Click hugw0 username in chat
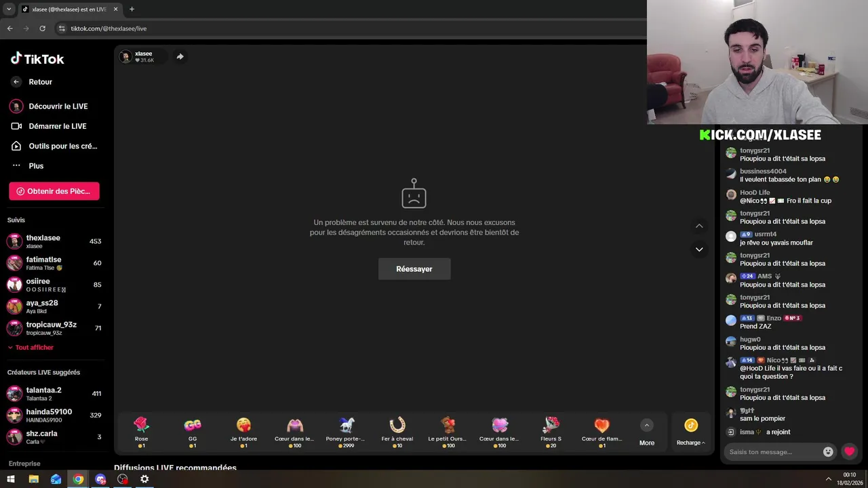The image size is (868, 488). click(750, 340)
